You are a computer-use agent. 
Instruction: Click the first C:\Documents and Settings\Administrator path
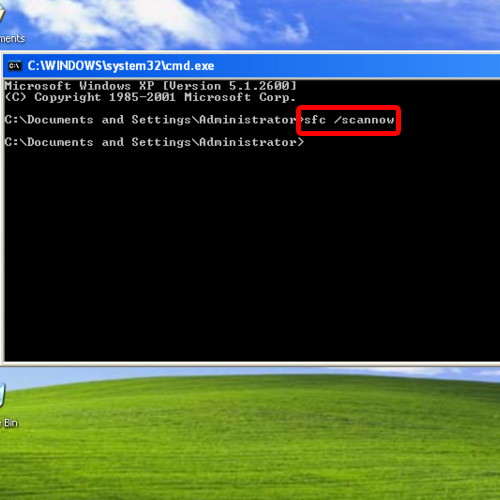(x=150, y=120)
